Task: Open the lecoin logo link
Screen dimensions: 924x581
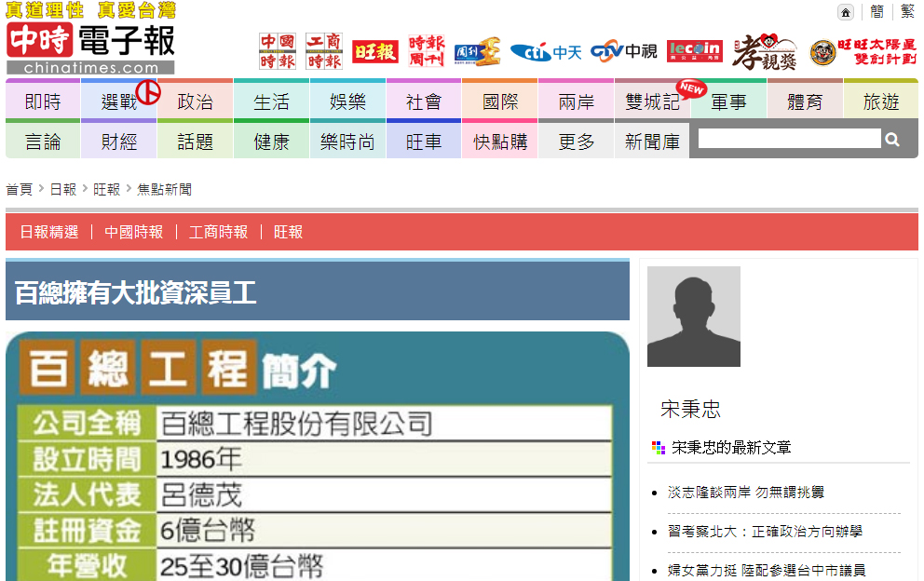Action: 694,52
